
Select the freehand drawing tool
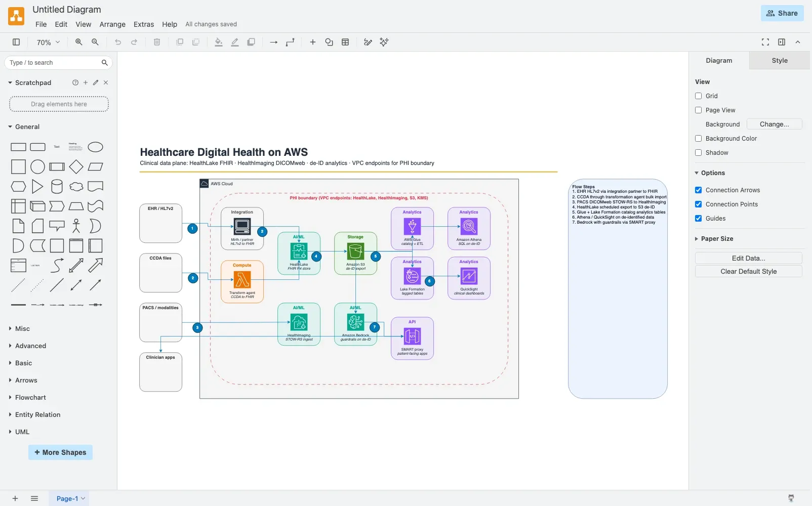click(368, 43)
